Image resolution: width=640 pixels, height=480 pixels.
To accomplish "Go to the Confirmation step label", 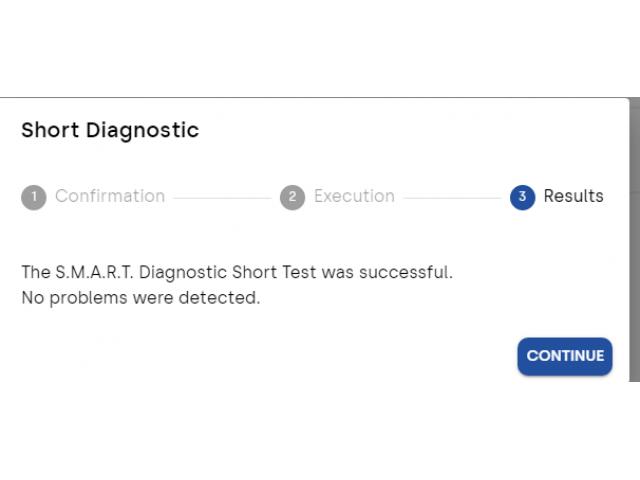I will (110, 196).
